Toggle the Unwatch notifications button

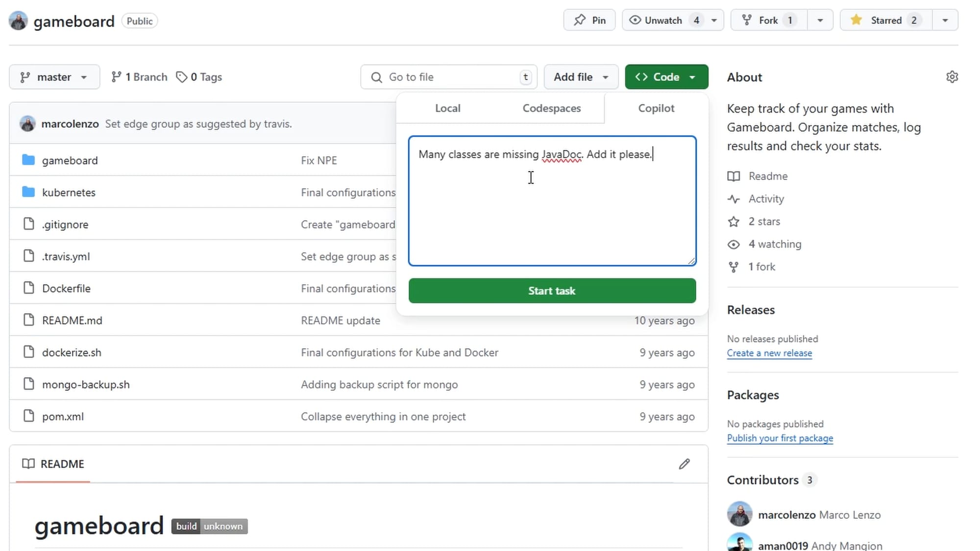663,20
